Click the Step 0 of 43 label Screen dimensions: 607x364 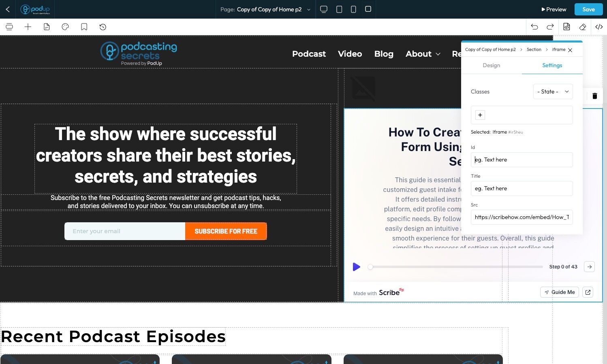563,267
